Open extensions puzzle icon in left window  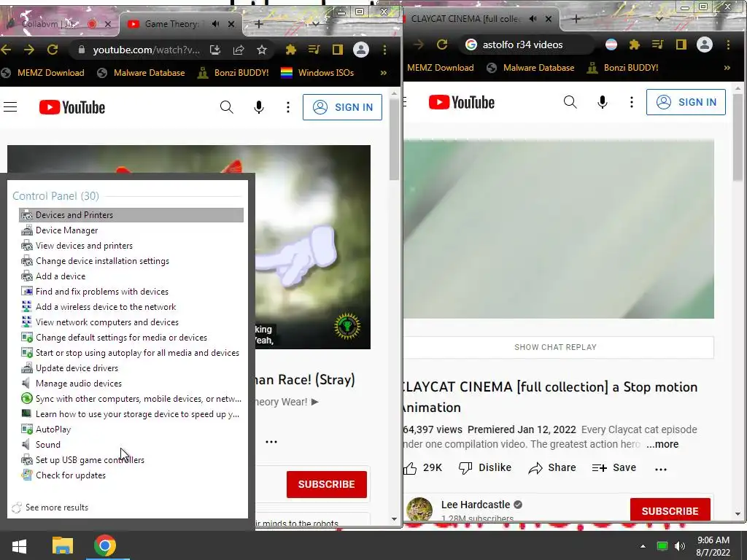290,50
